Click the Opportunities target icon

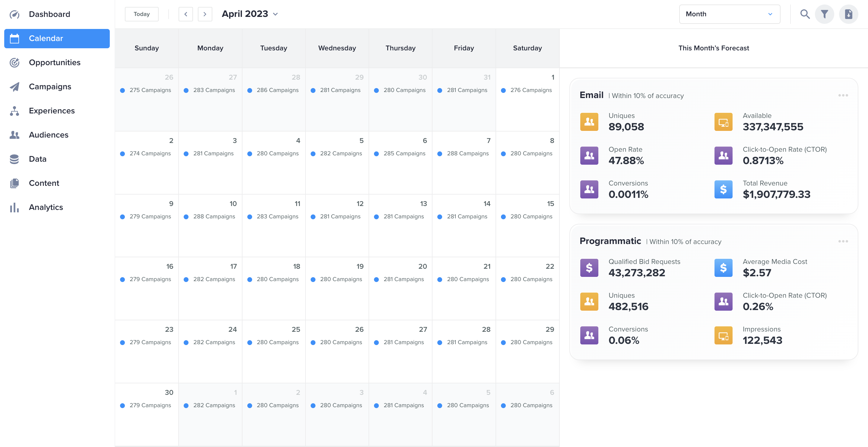14,62
